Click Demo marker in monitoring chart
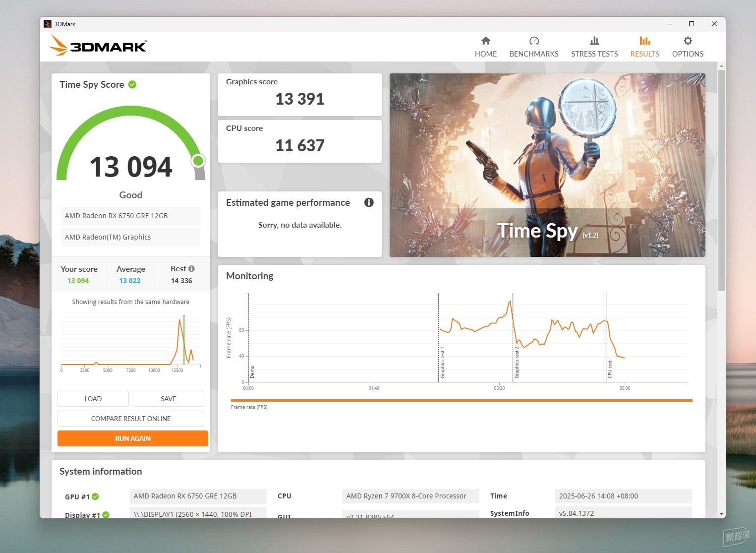756x553 pixels. click(252, 372)
